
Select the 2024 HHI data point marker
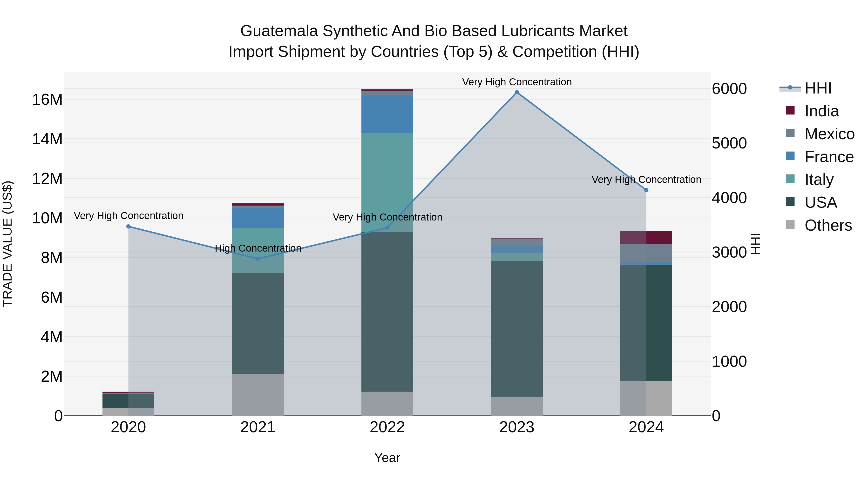tap(646, 190)
